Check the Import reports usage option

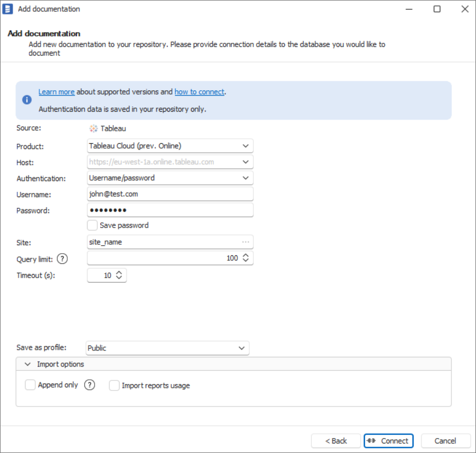tap(114, 386)
